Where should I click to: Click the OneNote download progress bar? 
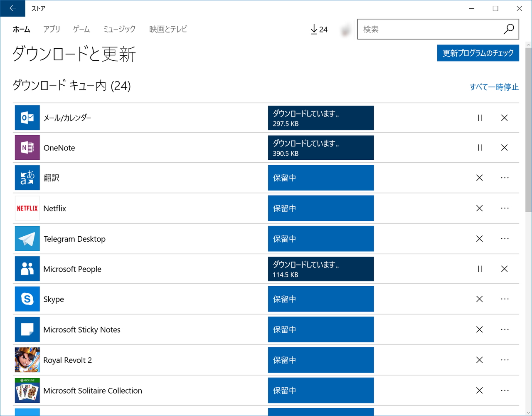pos(320,148)
